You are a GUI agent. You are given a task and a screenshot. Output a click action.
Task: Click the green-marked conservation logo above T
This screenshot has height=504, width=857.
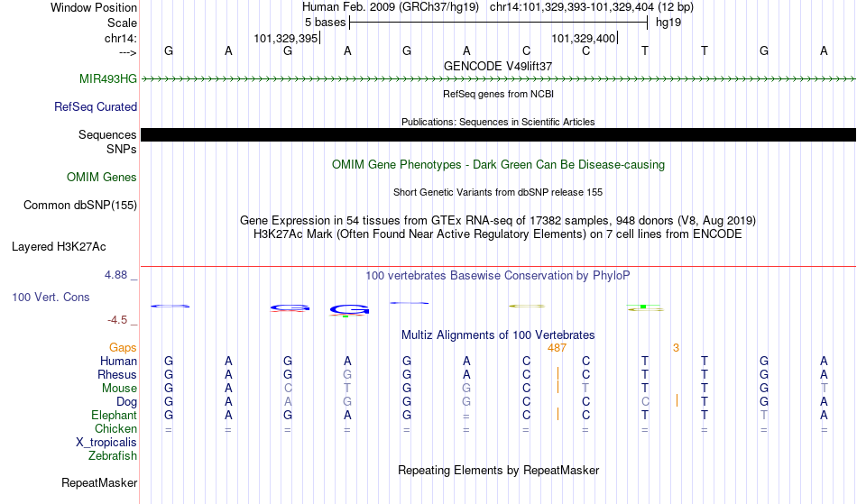(x=645, y=308)
